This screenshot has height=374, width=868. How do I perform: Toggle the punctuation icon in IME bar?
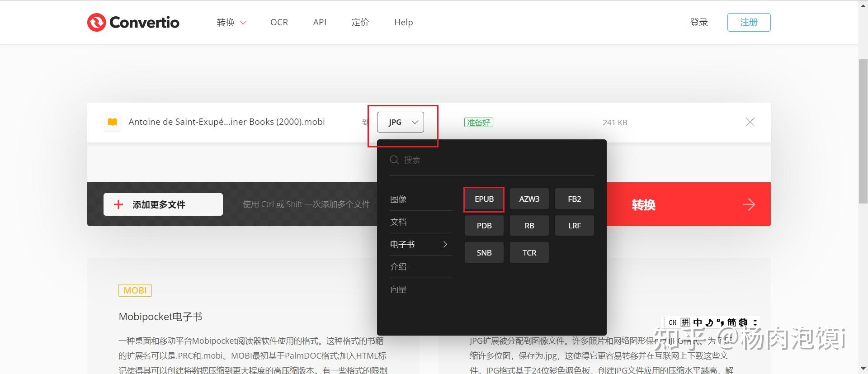(720, 322)
